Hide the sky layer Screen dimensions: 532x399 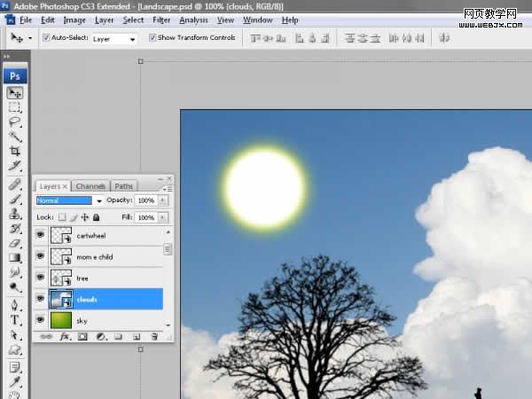point(41,320)
